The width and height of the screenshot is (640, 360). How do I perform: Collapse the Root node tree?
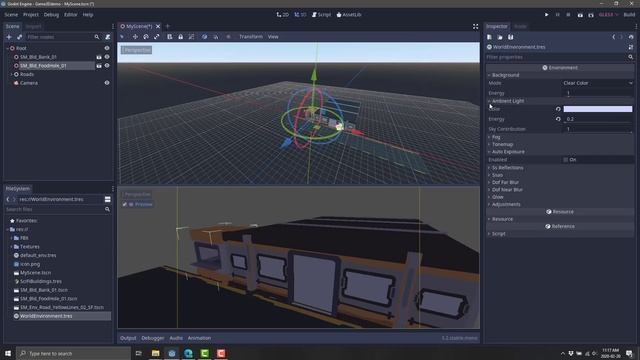tap(7, 48)
